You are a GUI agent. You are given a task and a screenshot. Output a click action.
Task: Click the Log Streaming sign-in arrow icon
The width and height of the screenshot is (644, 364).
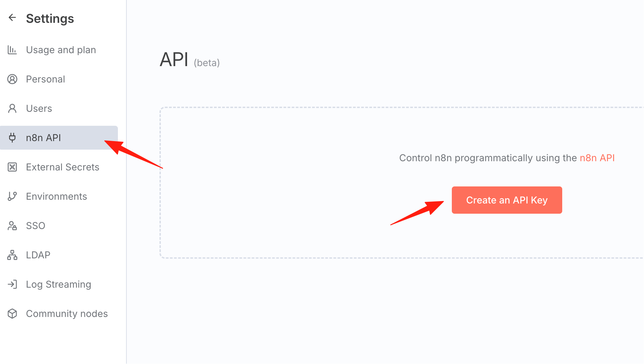12,284
